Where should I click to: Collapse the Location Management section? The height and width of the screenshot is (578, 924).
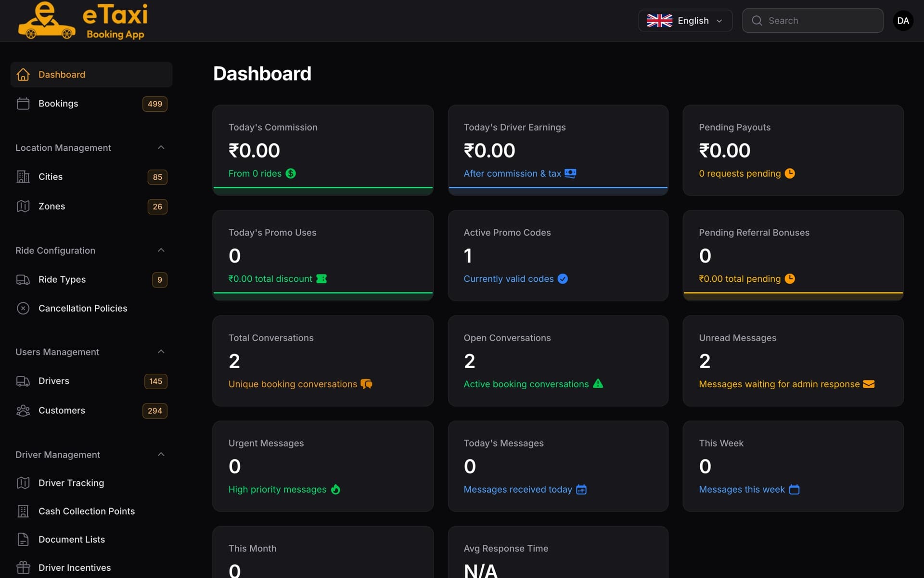pos(161,147)
